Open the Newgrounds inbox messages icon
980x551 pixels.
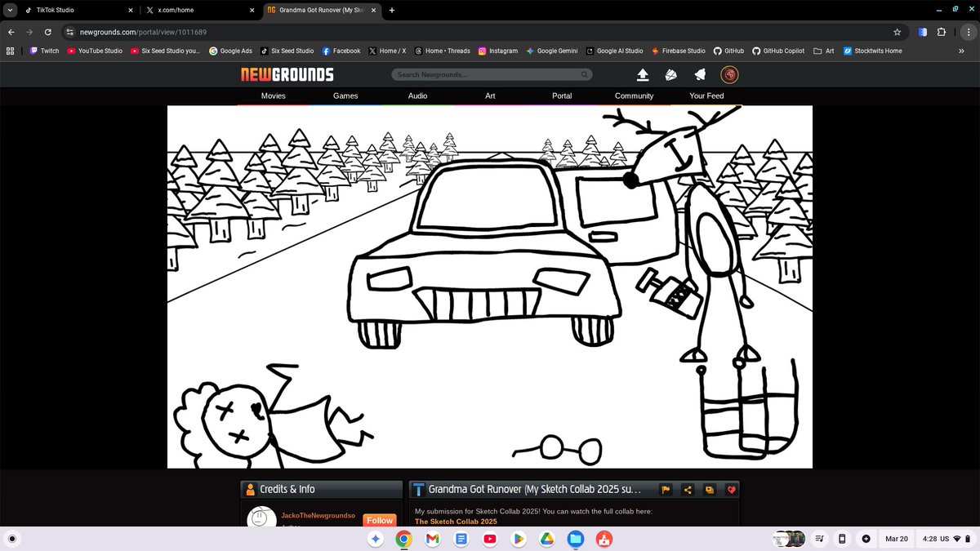coord(671,75)
